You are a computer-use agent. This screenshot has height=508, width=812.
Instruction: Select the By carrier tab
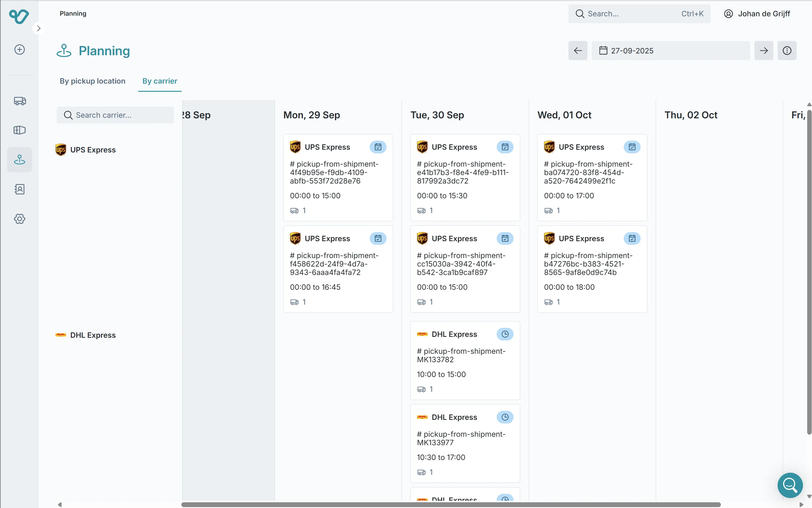(x=160, y=81)
